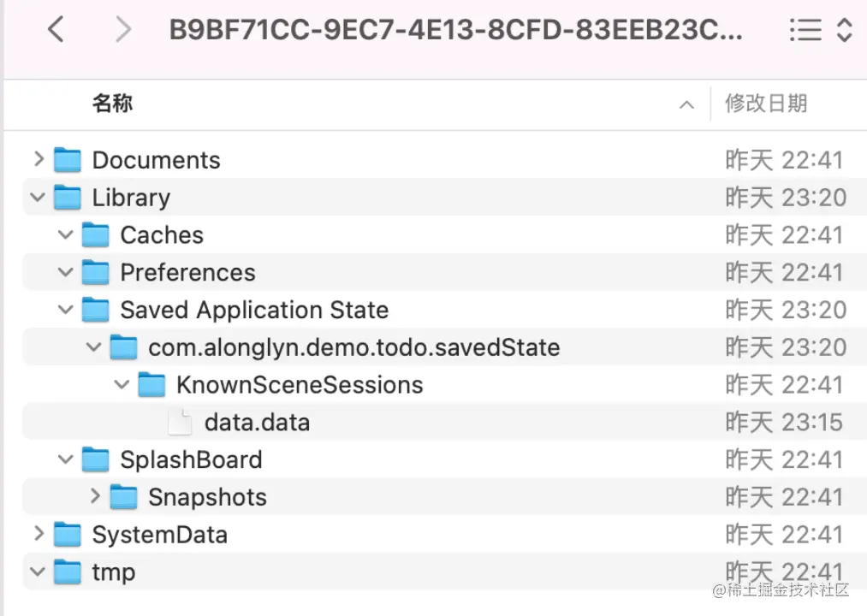The width and height of the screenshot is (867, 616).
Task: Click the Documents folder icon
Action: (x=68, y=160)
